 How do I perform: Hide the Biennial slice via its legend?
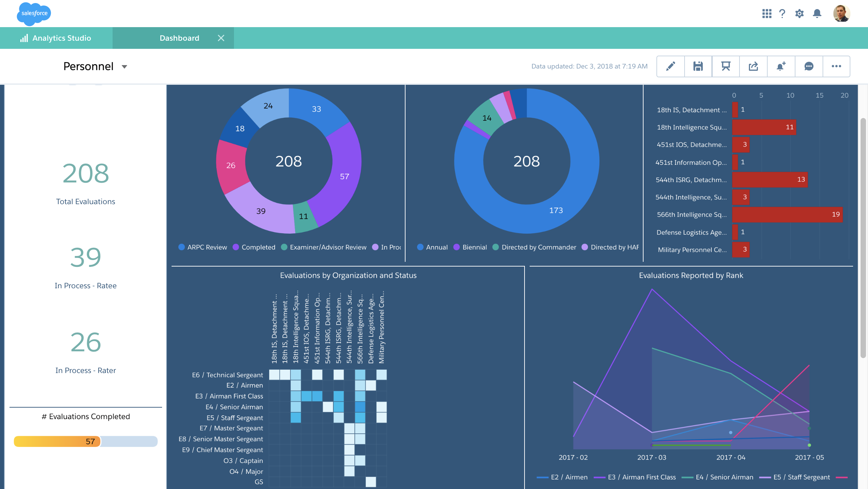pos(470,247)
